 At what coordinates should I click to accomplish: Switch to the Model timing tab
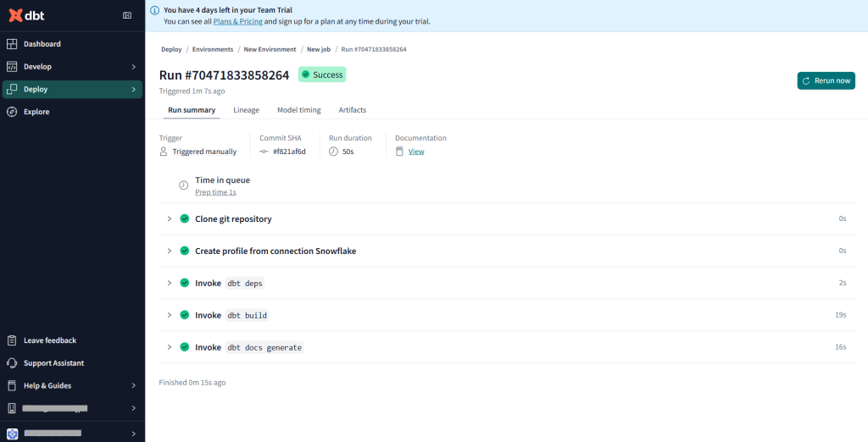[299, 110]
